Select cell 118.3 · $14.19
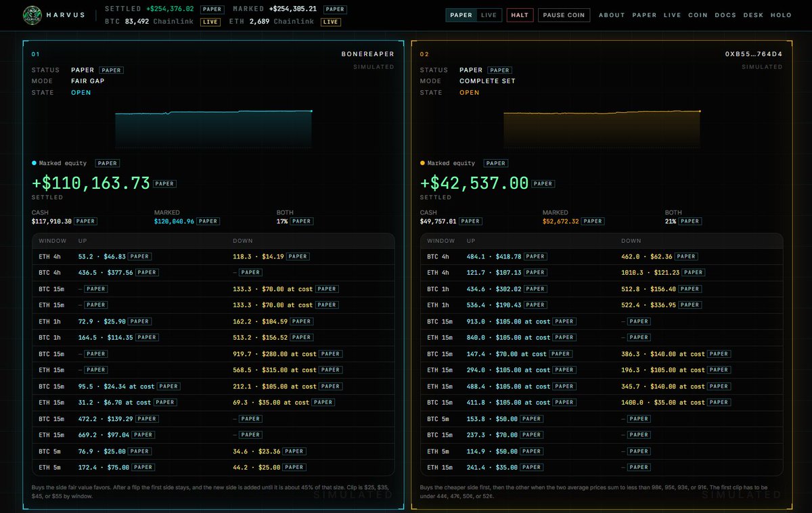Viewport: 812px width, 513px height. click(x=258, y=256)
